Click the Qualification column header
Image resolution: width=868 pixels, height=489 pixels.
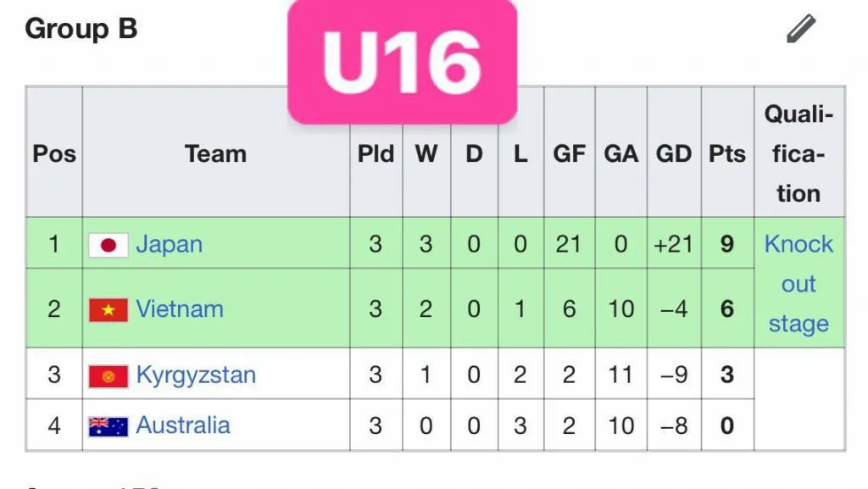pos(798,153)
